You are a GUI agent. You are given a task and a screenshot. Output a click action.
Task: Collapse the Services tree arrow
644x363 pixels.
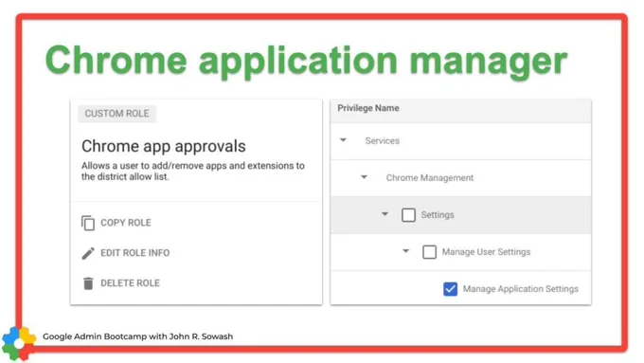point(343,140)
